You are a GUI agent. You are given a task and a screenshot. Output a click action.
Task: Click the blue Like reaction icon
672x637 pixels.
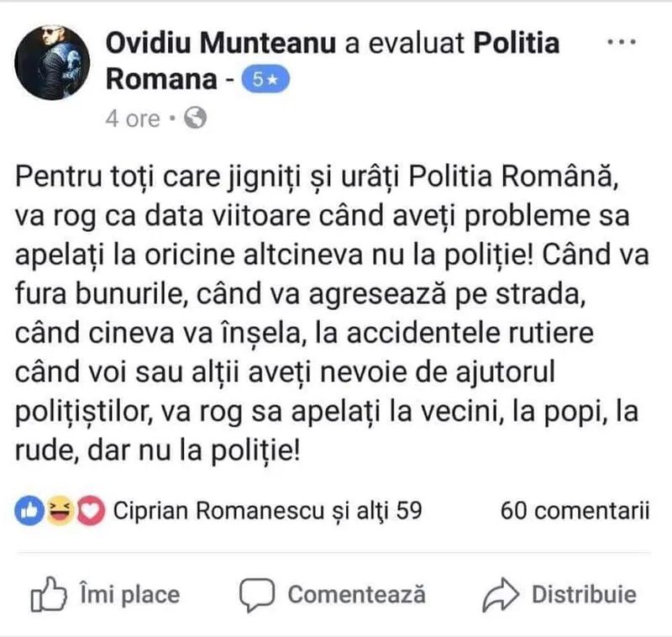click(x=29, y=509)
